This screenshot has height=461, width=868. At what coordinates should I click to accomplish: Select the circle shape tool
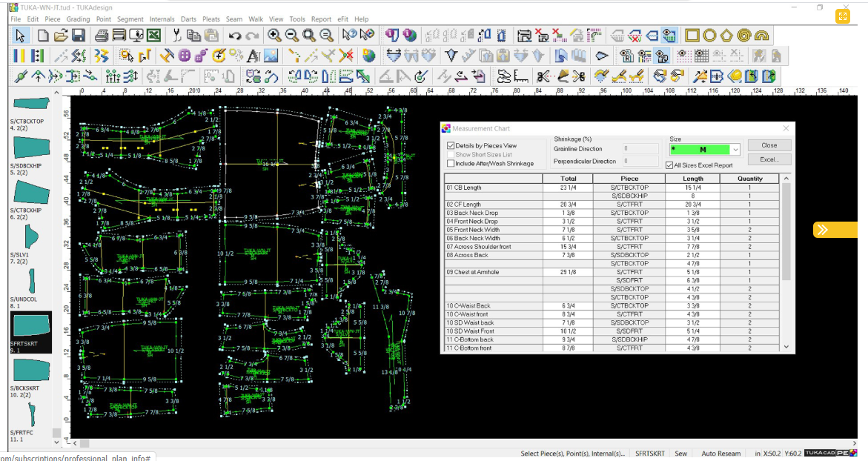(x=709, y=36)
